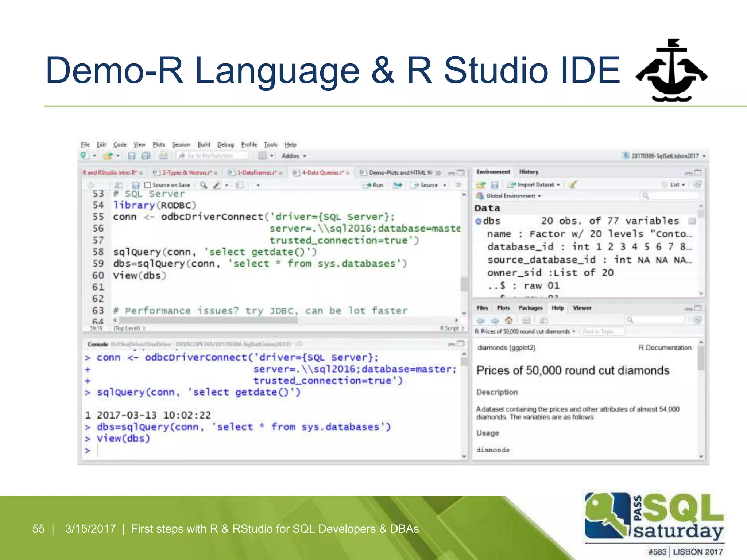Refresh the help topic icon
This screenshot has width=747, height=560.
point(697,320)
